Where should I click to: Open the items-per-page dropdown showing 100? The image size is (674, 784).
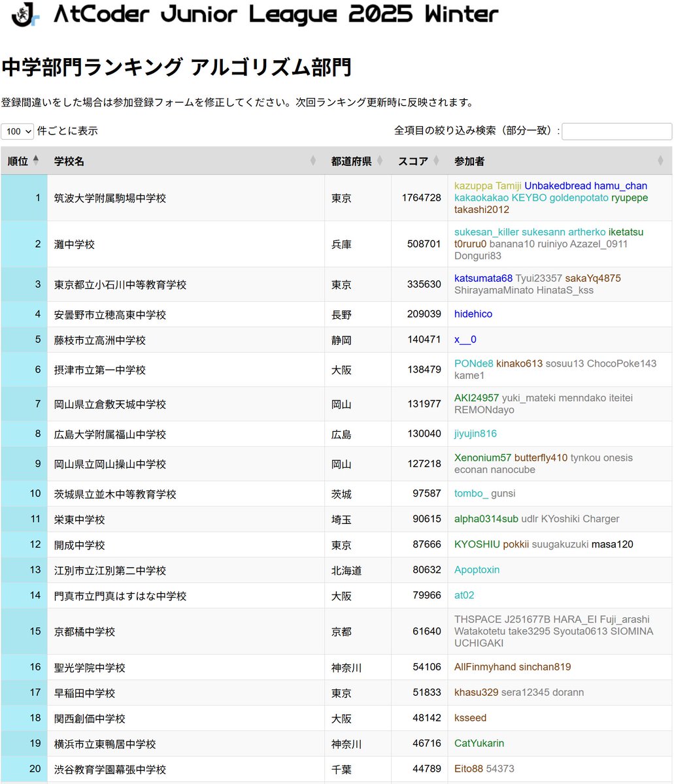click(17, 131)
